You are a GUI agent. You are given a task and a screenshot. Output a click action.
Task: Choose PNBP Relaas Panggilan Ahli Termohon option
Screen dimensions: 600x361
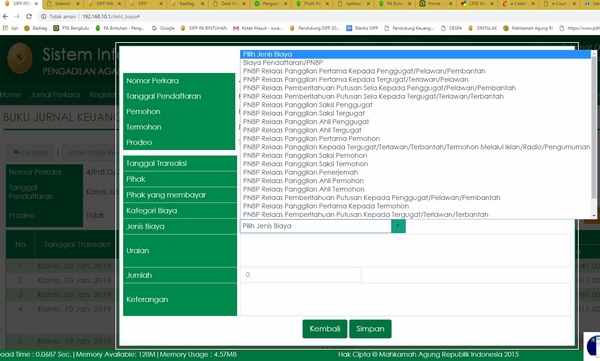416,189
